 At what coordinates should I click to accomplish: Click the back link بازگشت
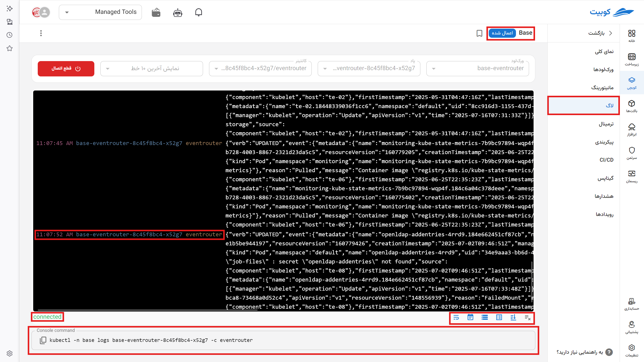pos(596,33)
